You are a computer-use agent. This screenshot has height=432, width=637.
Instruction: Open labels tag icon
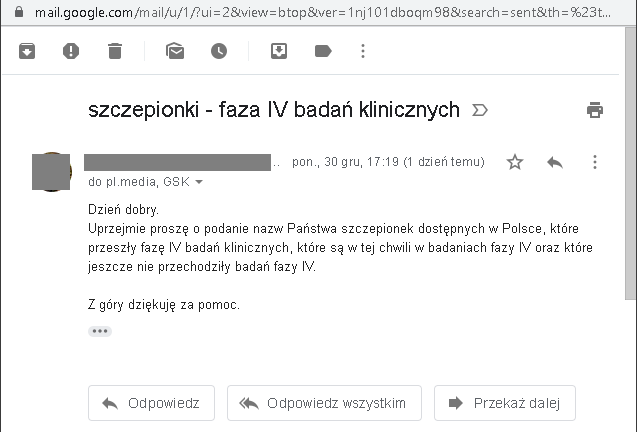pos(322,51)
